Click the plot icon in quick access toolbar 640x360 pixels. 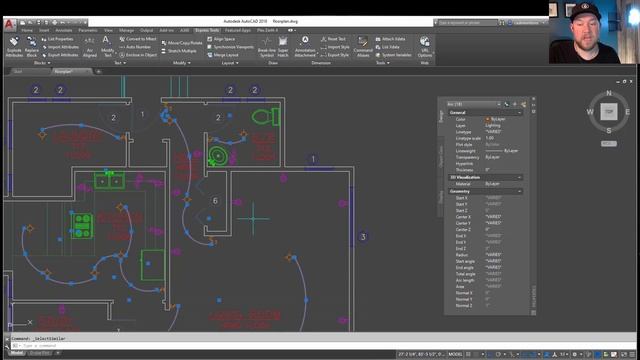(55, 22)
